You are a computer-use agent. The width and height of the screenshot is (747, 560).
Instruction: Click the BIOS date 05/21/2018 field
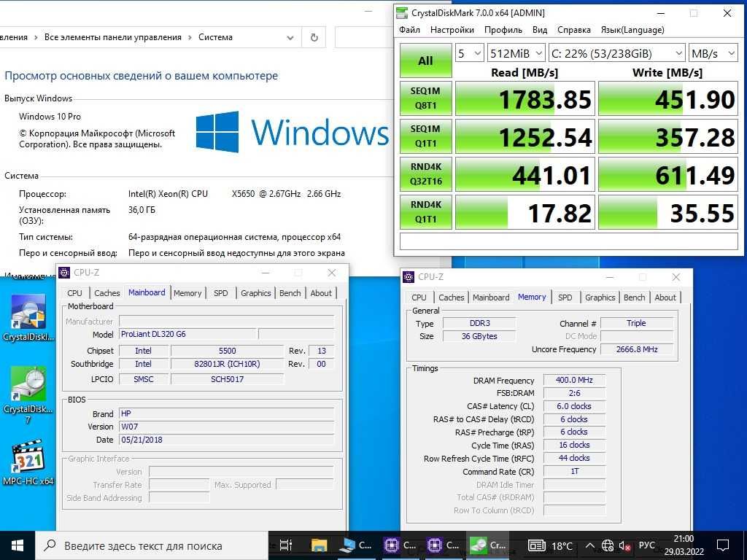226,440
